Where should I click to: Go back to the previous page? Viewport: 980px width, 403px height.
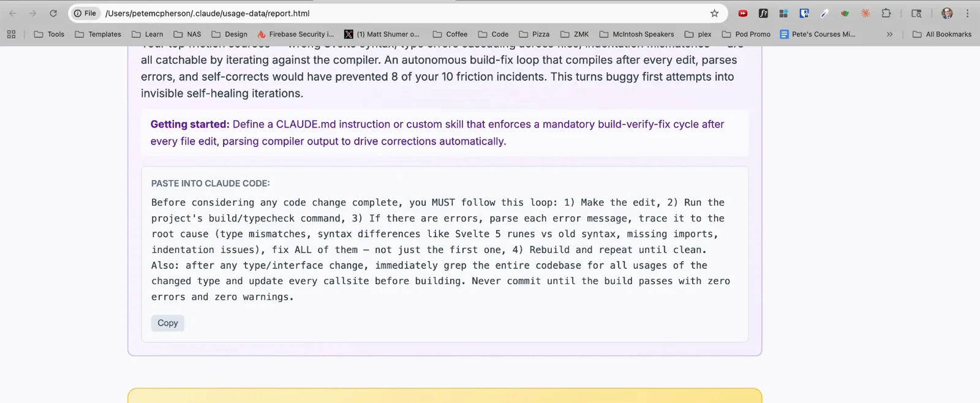[x=13, y=13]
